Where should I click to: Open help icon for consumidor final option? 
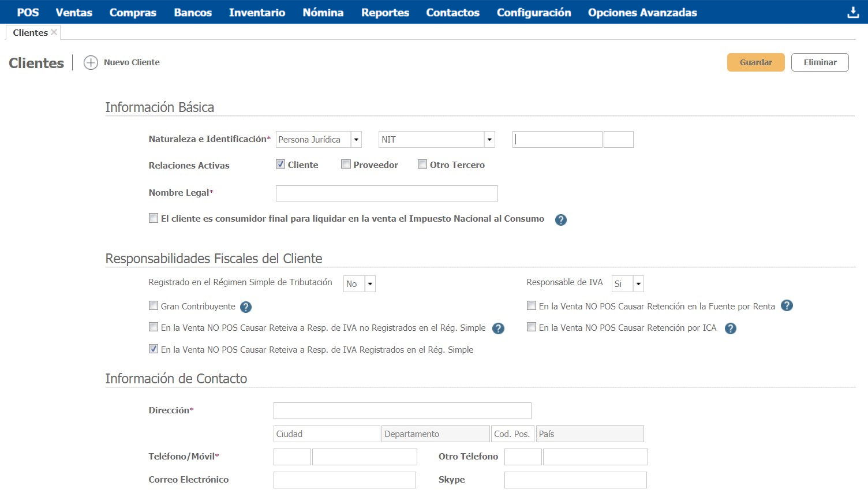pyautogui.click(x=560, y=219)
